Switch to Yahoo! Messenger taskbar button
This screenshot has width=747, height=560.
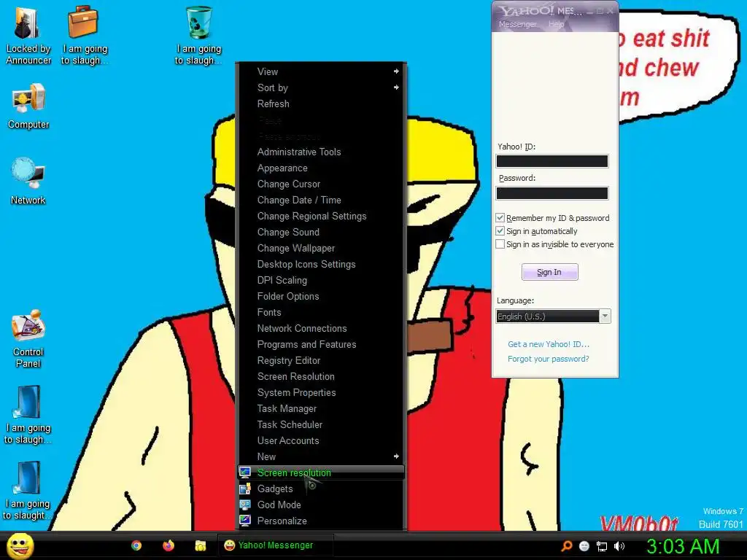(x=275, y=545)
